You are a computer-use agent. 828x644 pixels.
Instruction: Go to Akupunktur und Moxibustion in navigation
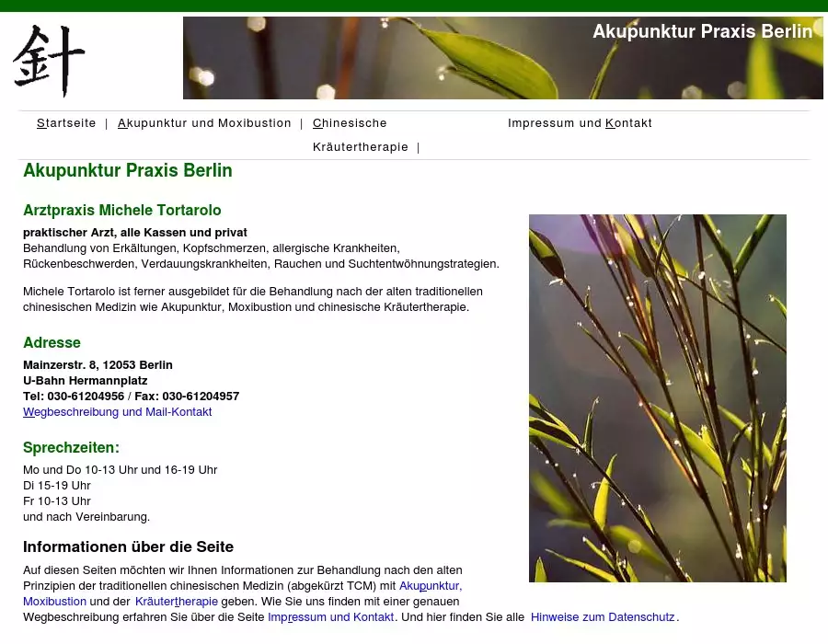[204, 123]
